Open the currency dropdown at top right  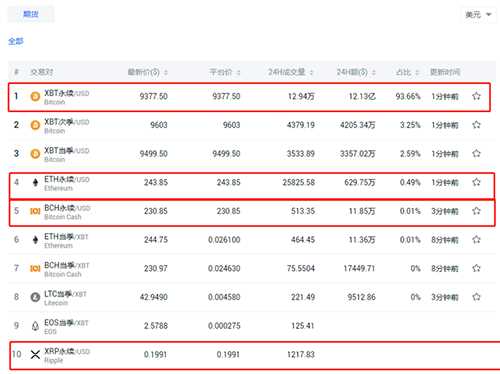[x=478, y=15]
